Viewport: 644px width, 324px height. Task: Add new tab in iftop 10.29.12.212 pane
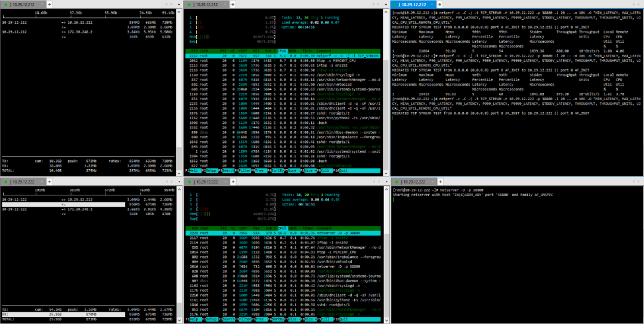tap(49, 4)
